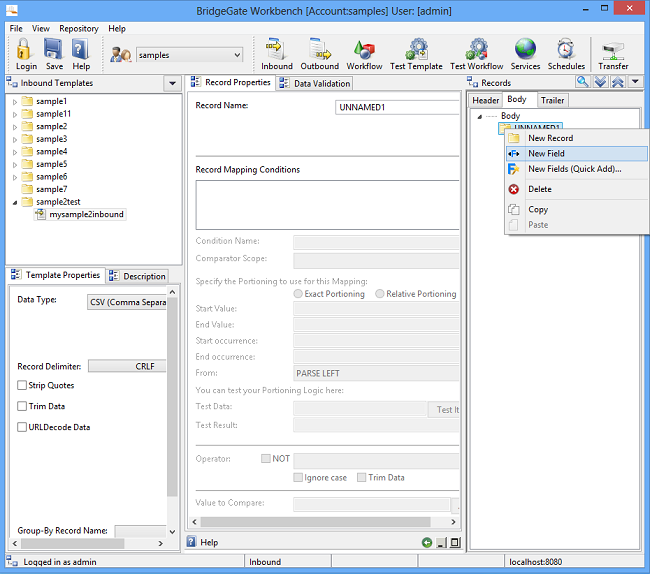Click the account users icon beside samples
650x574 pixels.
pos(121,55)
